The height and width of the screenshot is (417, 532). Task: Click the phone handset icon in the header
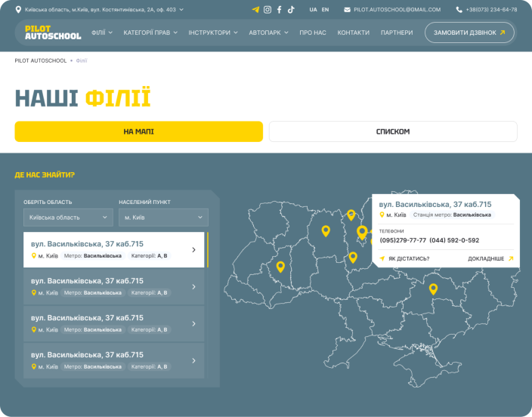pyautogui.click(x=459, y=10)
